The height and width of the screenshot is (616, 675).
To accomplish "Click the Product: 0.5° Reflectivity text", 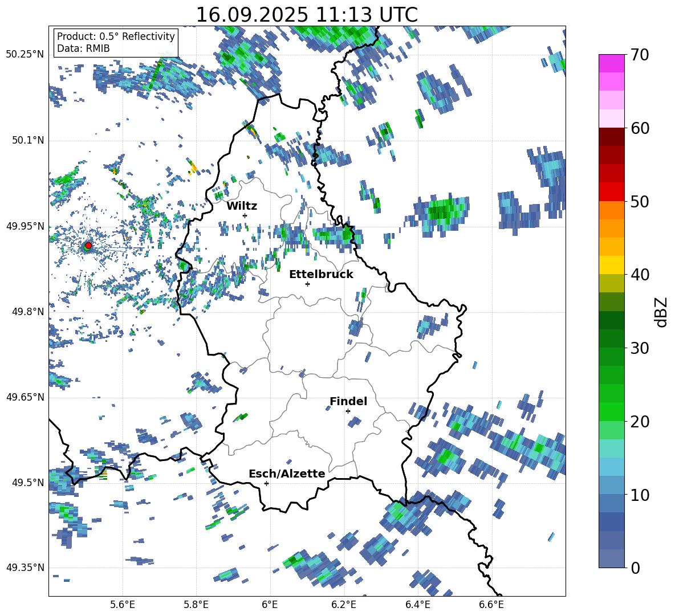I will (116, 36).
